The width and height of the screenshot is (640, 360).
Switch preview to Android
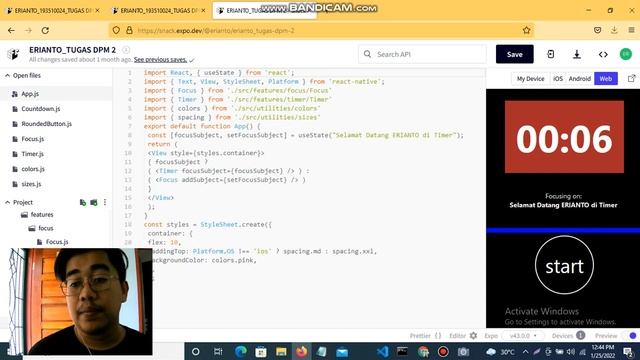coord(580,79)
